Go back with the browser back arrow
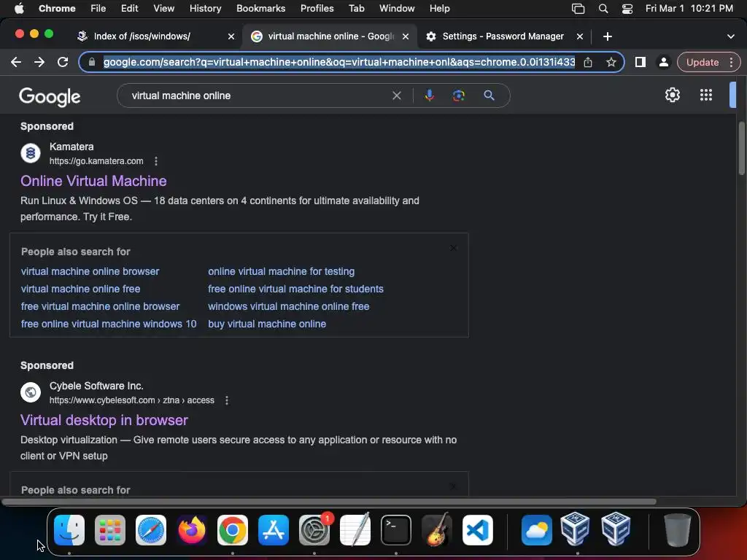Screen dimensions: 747x560 (16, 63)
